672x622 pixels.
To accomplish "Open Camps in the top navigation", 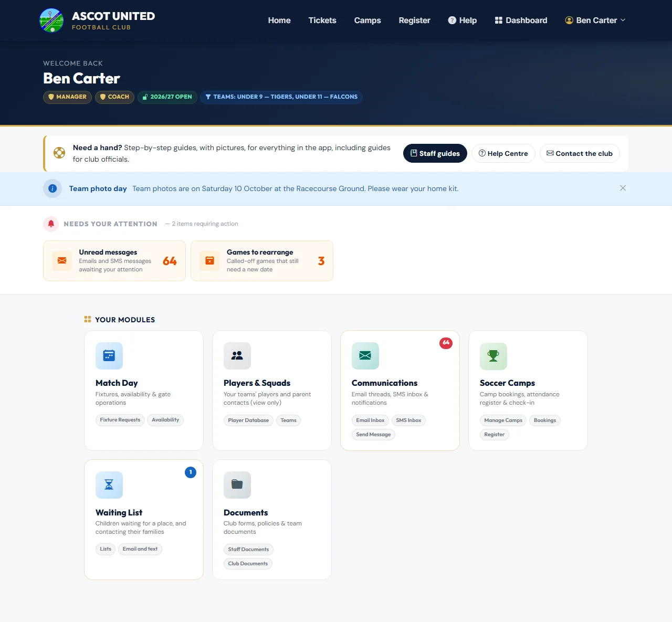I will point(367,20).
